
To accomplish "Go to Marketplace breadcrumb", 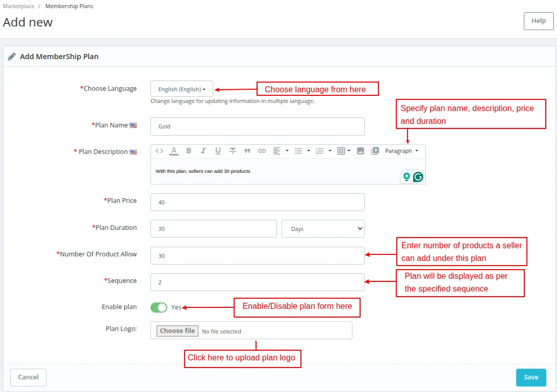I will click(x=18, y=6).
